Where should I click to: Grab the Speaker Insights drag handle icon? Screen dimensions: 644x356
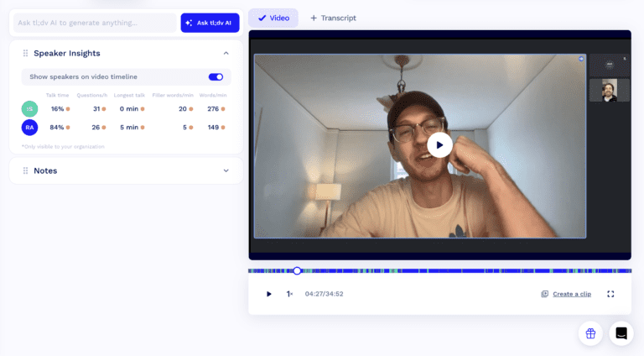click(x=25, y=53)
